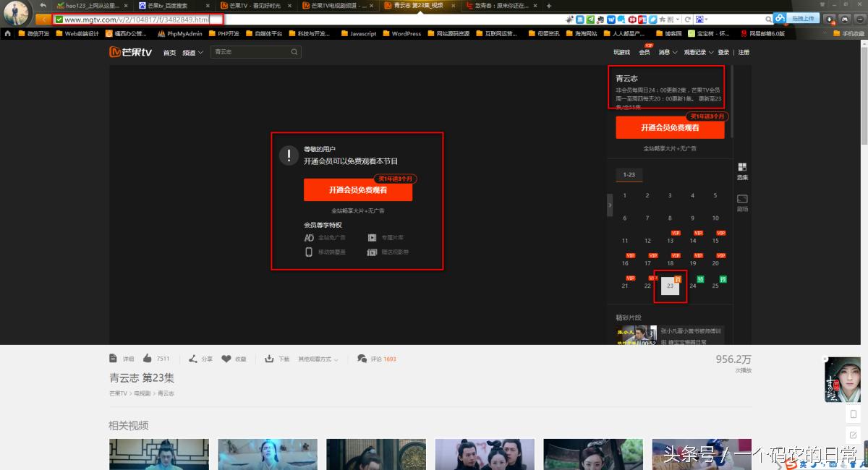Collapse the episode side panel arrow
The height and width of the screenshot is (470, 868).
click(x=610, y=205)
